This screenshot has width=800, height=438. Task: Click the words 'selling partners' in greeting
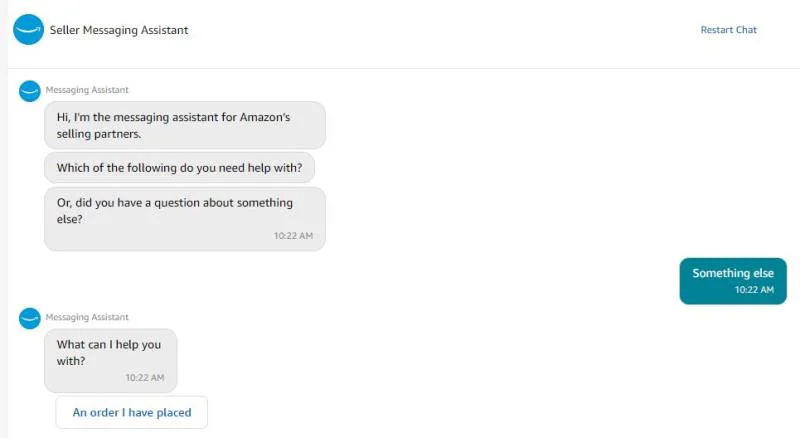pyautogui.click(x=98, y=134)
